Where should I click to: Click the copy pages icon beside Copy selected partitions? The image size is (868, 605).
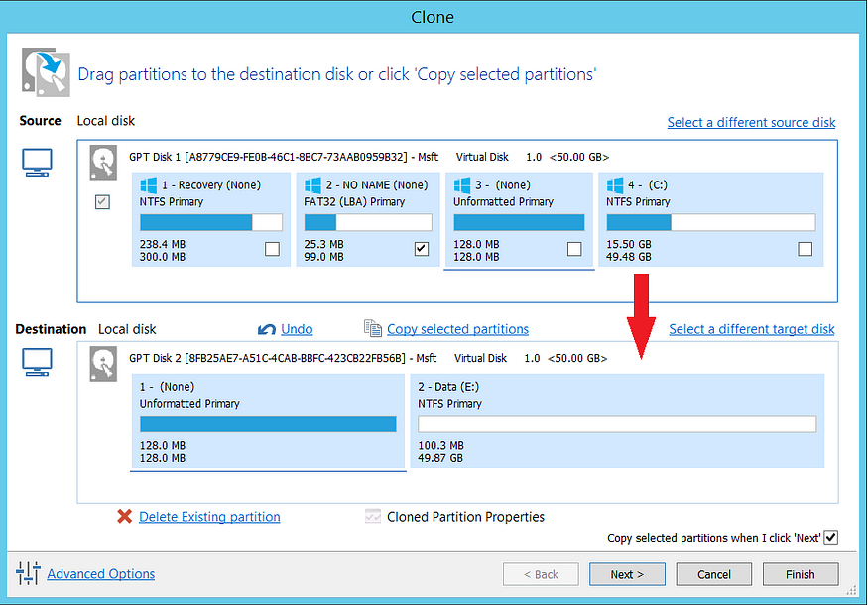[373, 328]
